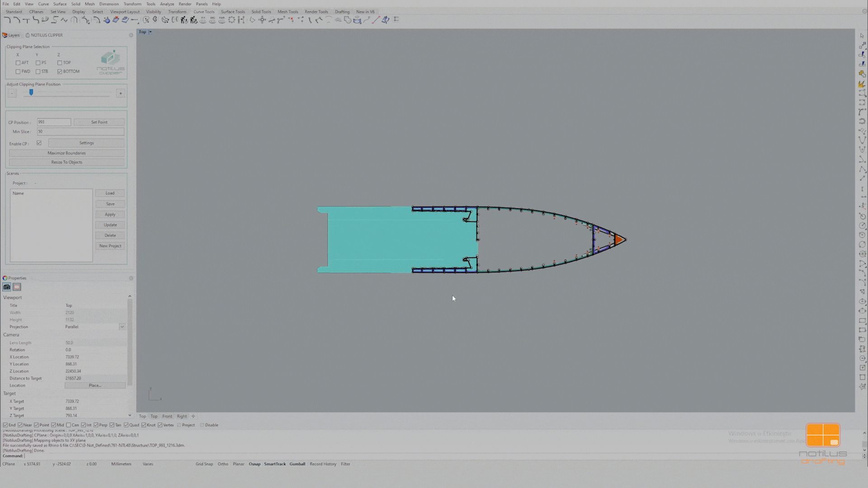Click the Min Slice input field

pos(80,132)
